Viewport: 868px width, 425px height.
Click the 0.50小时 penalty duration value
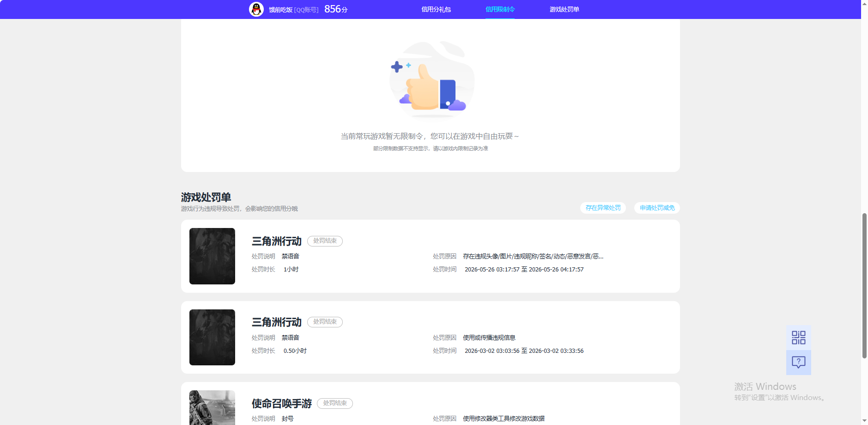coord(295,351)
